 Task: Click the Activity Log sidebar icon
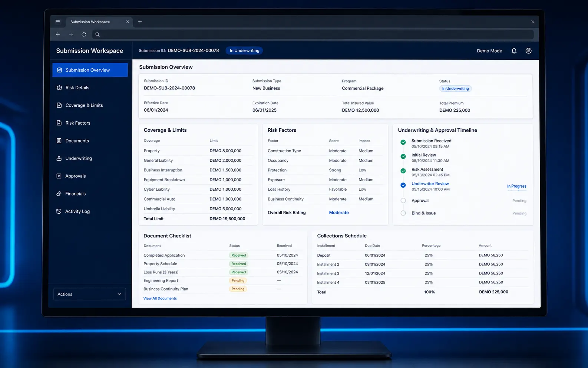[x=59, y=211]
